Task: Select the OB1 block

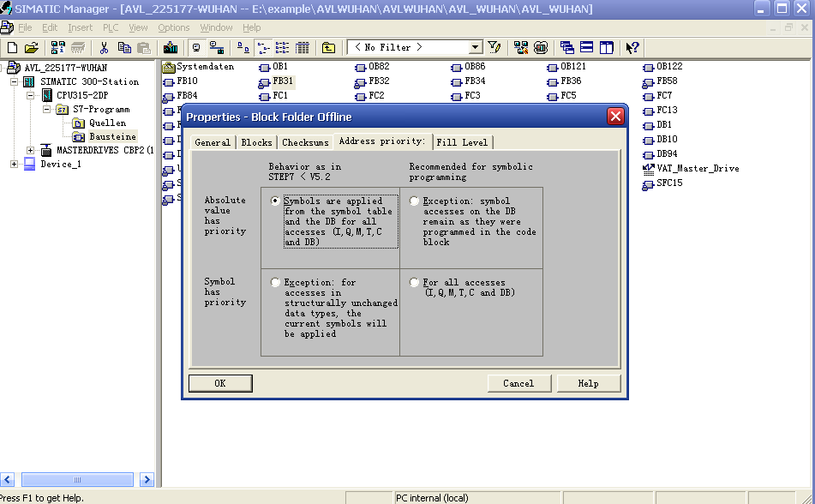Action: (273, 67)
